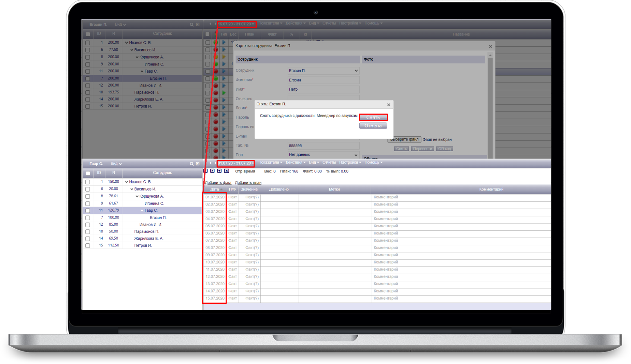Click the boxed right-arrow icon beside Отр время

[212, 171]
